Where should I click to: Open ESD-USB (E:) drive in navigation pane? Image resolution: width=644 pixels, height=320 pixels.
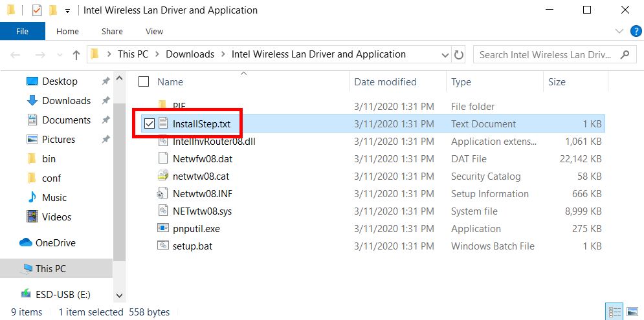coord(63,294)
